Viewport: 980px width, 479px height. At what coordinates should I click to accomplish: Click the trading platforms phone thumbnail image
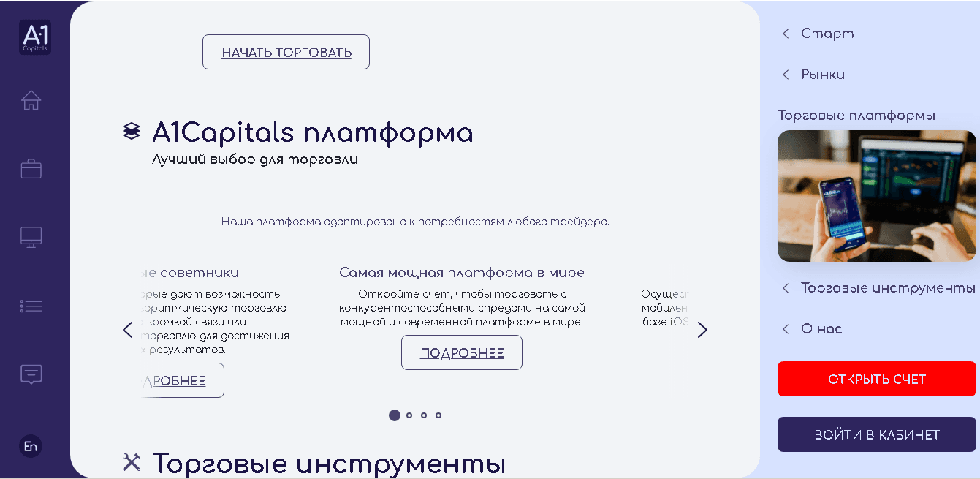[876, 196]
